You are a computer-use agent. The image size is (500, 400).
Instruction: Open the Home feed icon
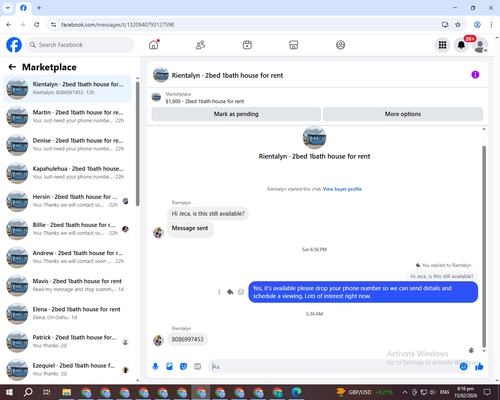(x=154, y=45)
